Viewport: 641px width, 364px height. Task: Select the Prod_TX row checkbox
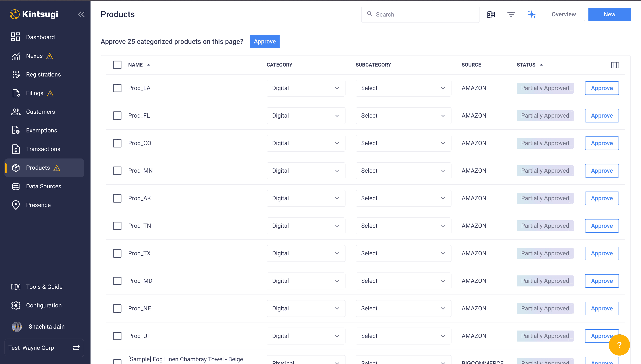point(117,253)
